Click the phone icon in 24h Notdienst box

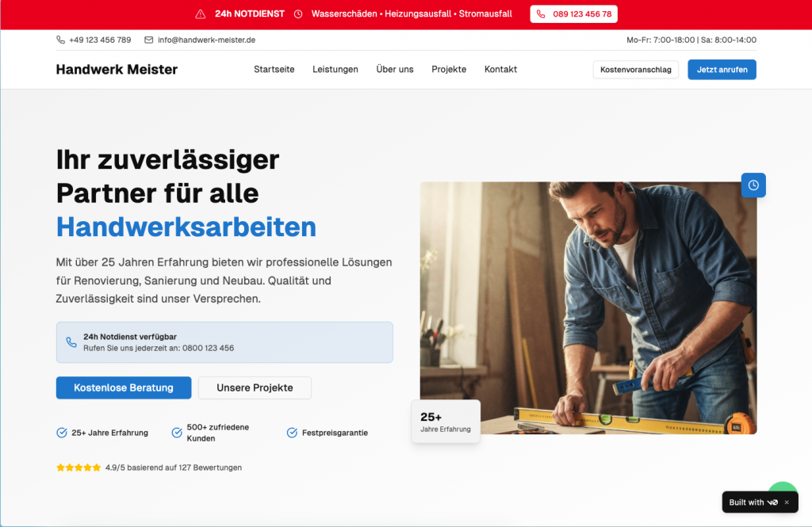coord(71,342)
